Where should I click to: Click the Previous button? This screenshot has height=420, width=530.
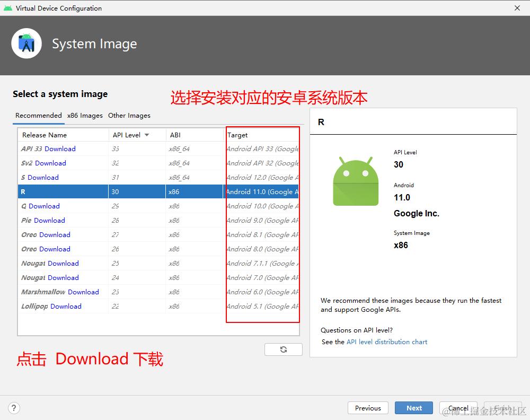368,408
